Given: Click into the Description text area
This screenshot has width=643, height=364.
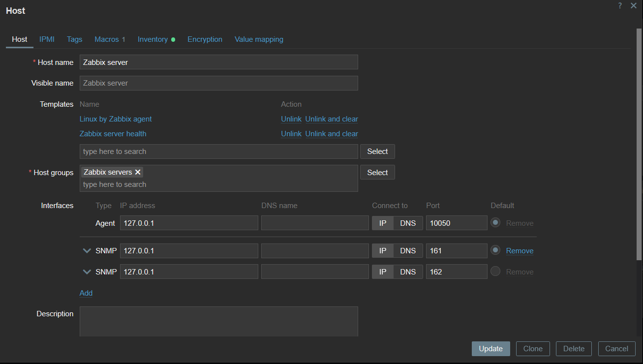Looking at the screenshot, I should 218,321.
